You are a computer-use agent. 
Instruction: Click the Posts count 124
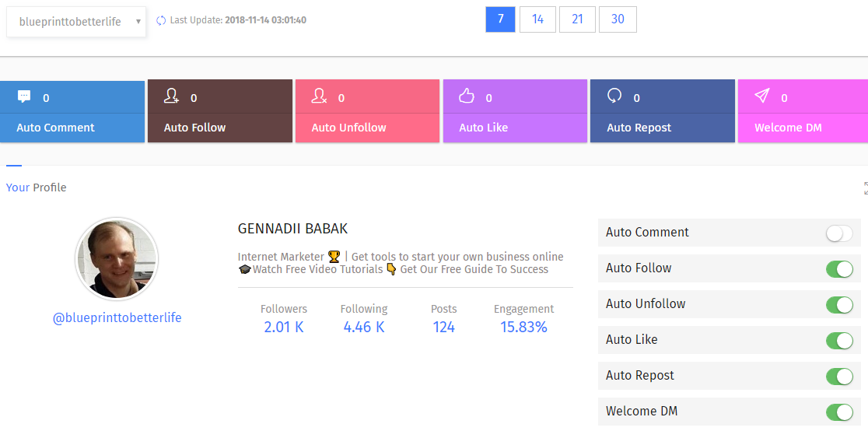pyautogui.click(x=444, y=328)
